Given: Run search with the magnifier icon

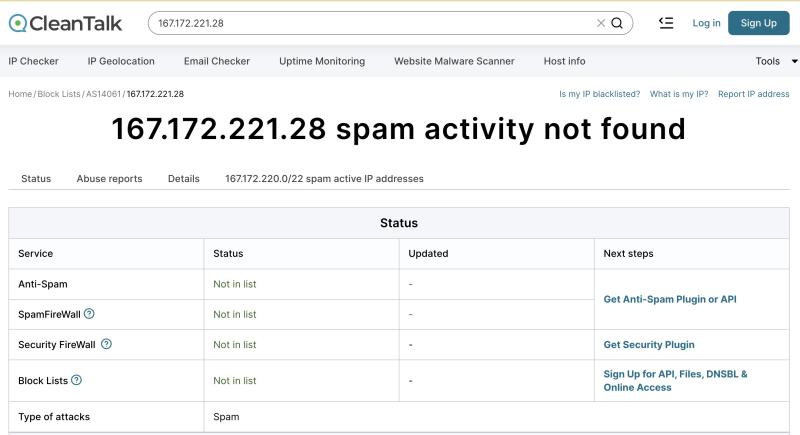Looking at the screenshot, I should click(x=617, y=23).
